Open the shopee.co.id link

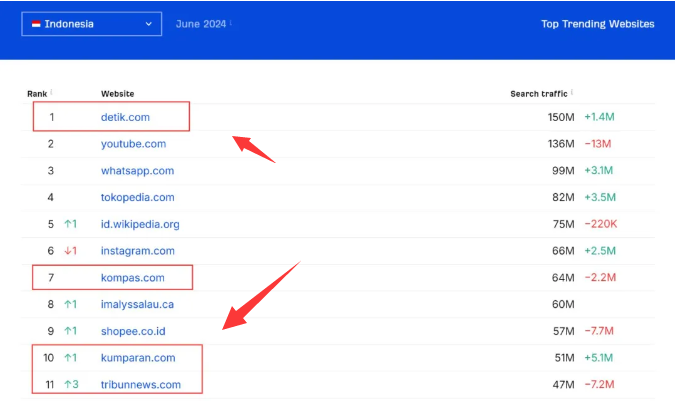pos(133,331)
